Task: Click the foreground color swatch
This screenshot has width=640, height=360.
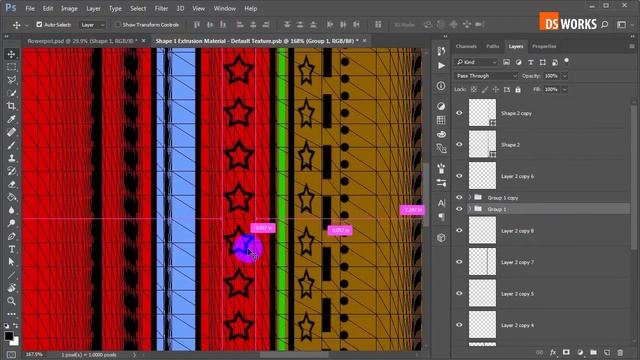Action: pyautogui.click(x=9, y=336)
